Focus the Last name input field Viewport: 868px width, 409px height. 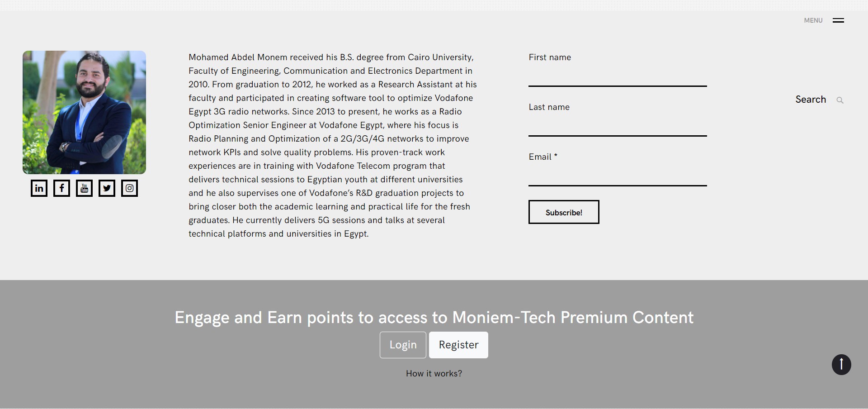click(x=618, y=126)
